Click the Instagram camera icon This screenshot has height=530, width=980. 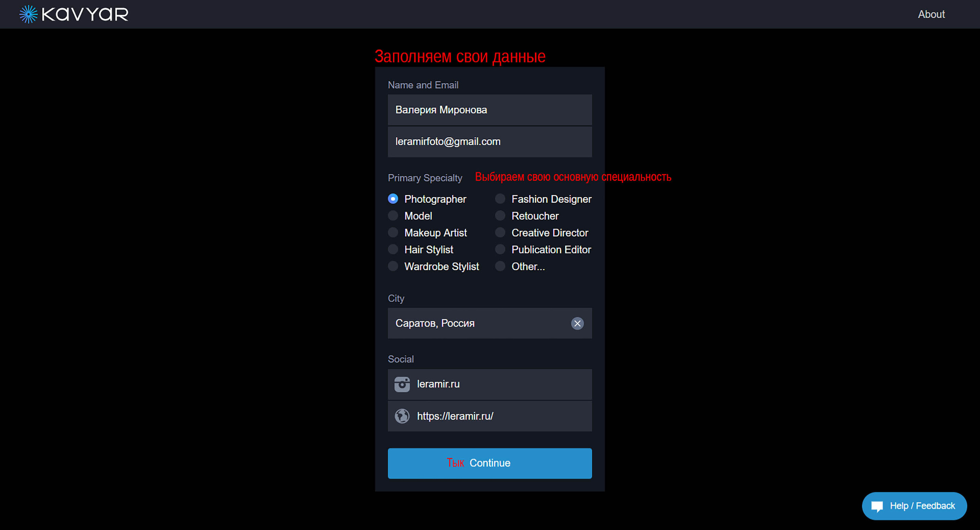tap(402, 384)
